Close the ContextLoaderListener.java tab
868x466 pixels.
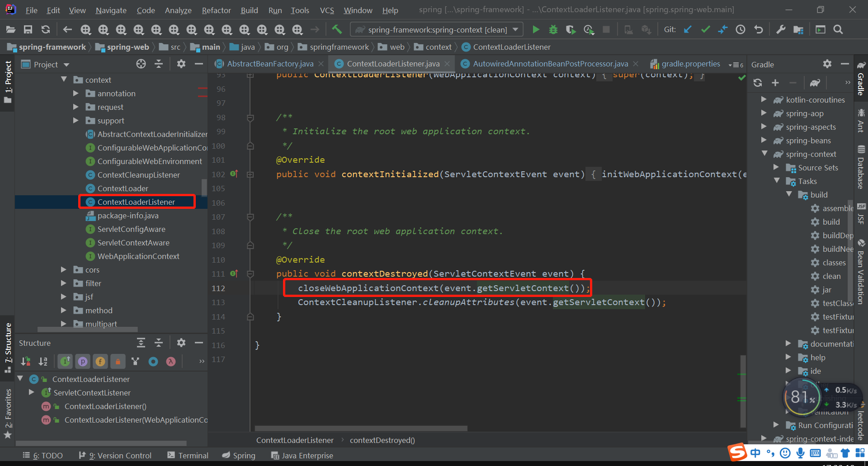[x=448, y=64]
